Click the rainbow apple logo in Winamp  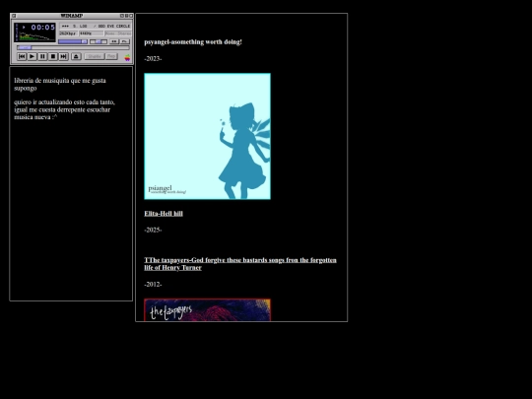point(127,58)
